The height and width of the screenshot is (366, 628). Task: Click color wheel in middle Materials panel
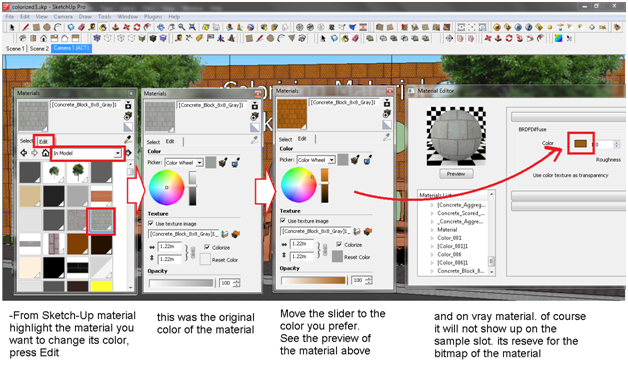click(167, 187)
